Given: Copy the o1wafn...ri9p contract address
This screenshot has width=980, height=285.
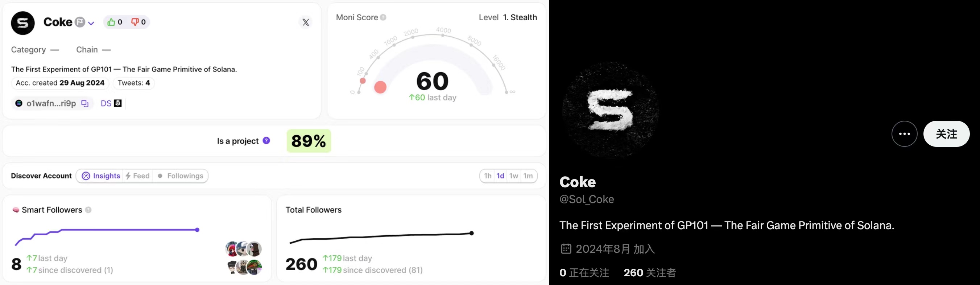Looking at the screenshot, I should pyautogui.click(x=85, y=103).
